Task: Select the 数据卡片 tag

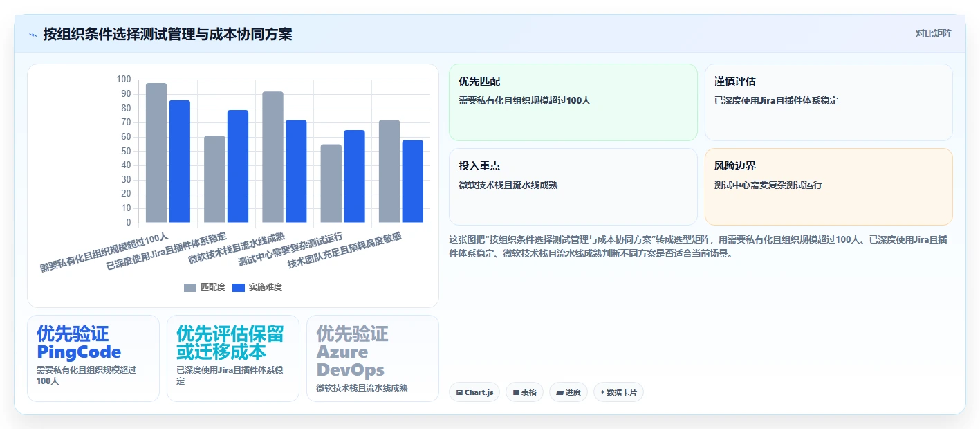Action: click(618, 392)
